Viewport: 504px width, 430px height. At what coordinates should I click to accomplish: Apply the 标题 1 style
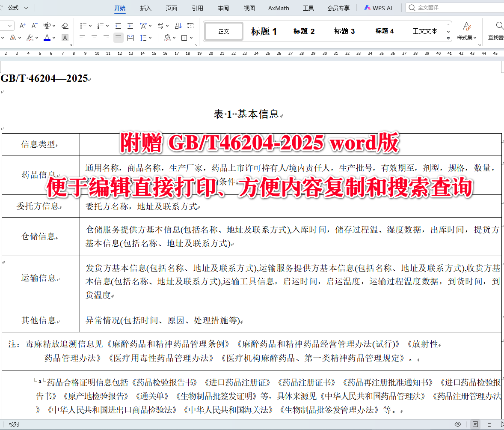click(x=264, y=31)
